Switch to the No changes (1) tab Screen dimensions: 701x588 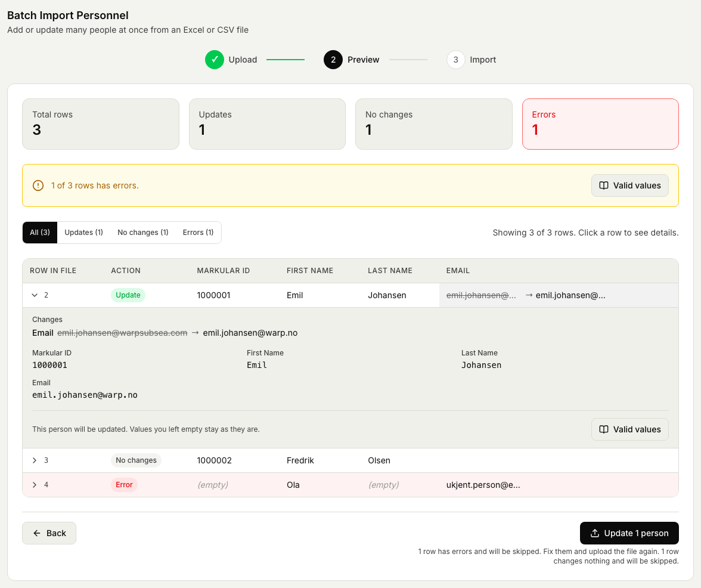142,233
